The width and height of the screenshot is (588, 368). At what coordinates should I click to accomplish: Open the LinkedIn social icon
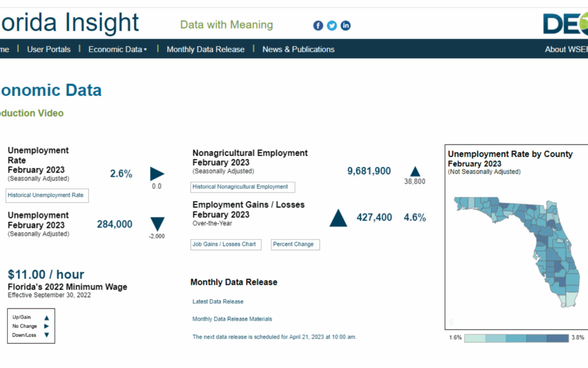(x=346, y=26)
